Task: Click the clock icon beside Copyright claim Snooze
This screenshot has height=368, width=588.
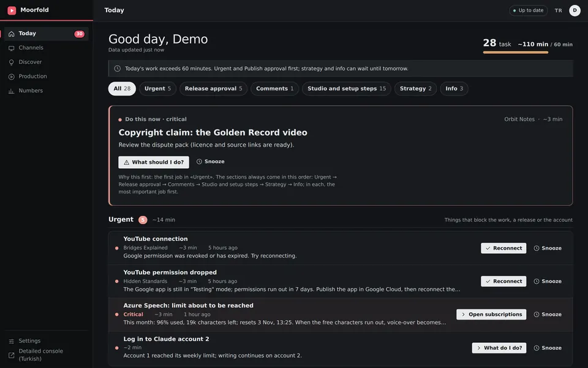Action: tap(199, 161)
